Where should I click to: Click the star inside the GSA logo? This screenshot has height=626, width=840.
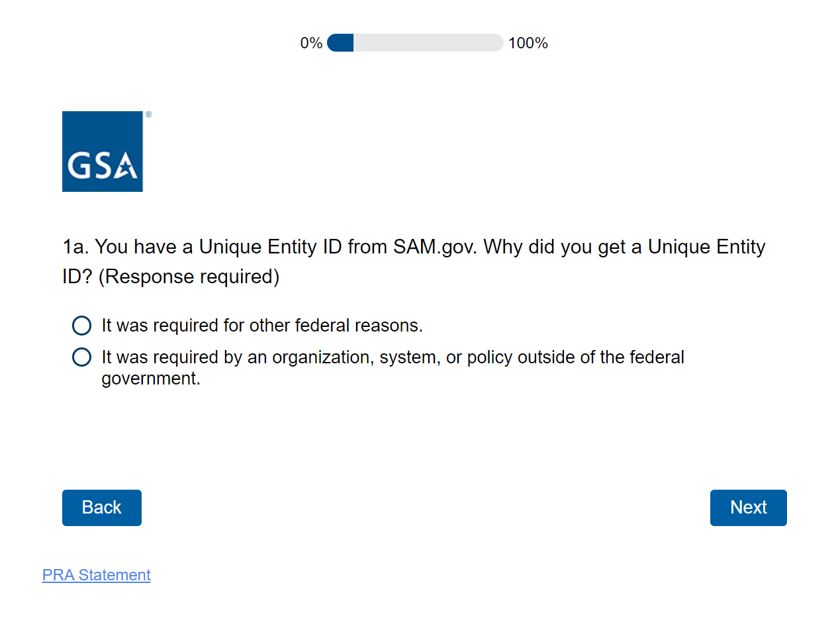(125, 167)
